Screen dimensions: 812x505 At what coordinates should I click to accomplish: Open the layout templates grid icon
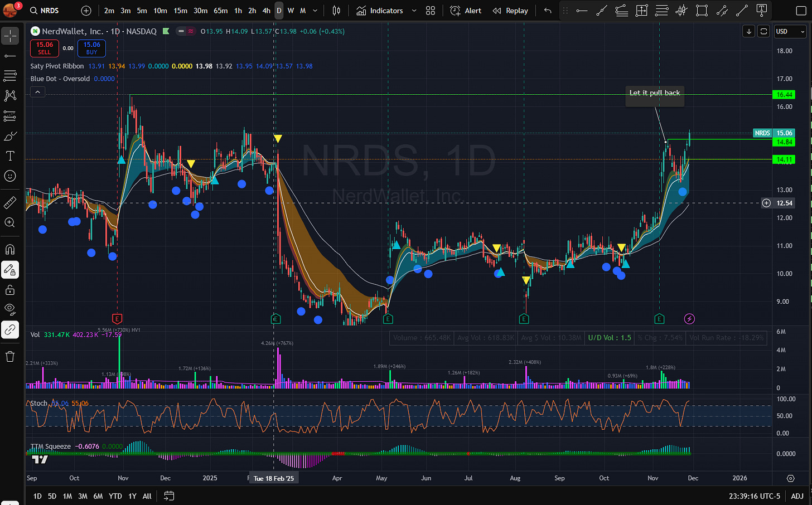click(431, 11)
